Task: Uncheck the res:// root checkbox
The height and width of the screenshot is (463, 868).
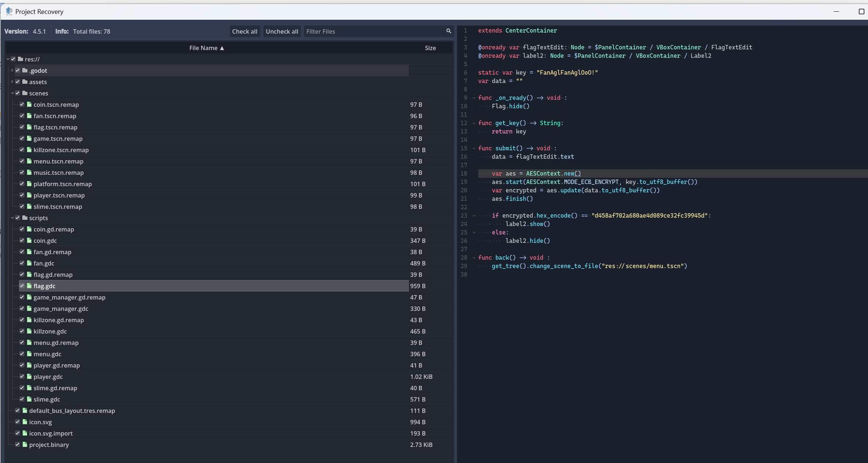Action: pyautogui.click(x=13, y=59)
